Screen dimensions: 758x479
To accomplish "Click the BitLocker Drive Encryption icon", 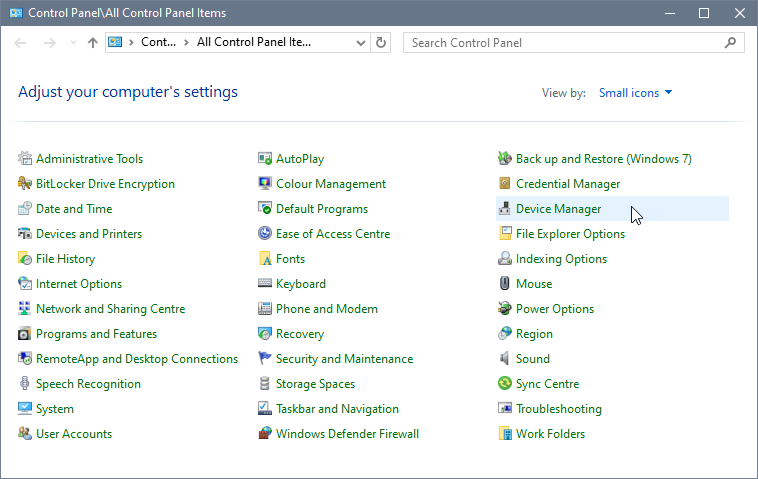I will coord(25,184).
